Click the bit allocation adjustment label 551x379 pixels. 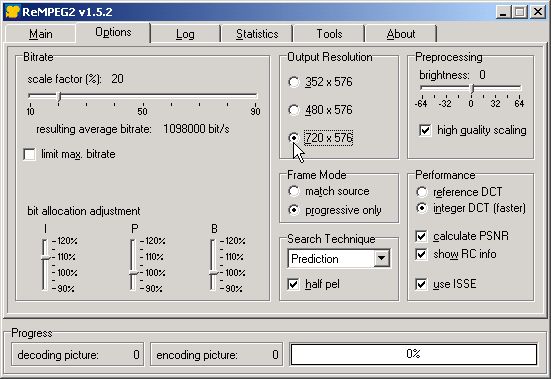84,211
